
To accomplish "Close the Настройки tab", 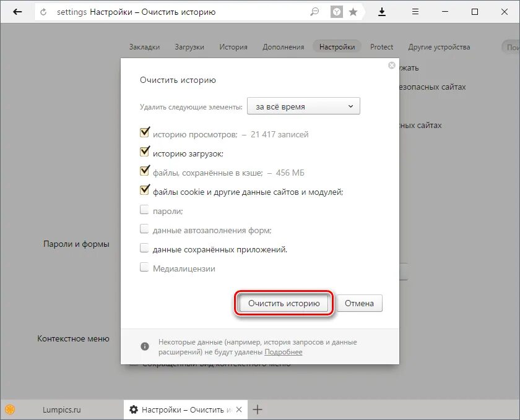I will pyautogui.click(x=239, y=409).
